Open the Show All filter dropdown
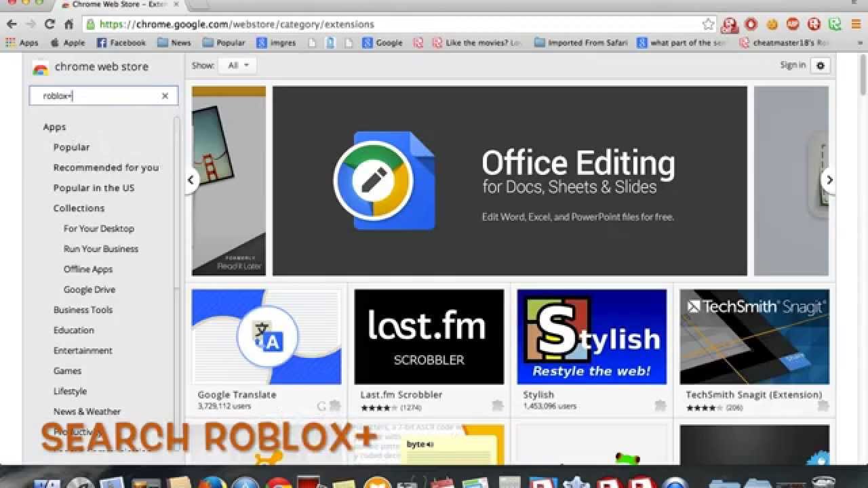The width and height of the screenshot is (868, 488). point(238,66)
